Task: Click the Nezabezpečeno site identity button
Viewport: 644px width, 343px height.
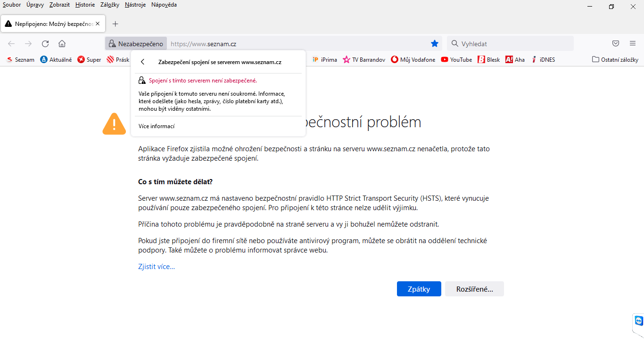Action: pos(136,44)
